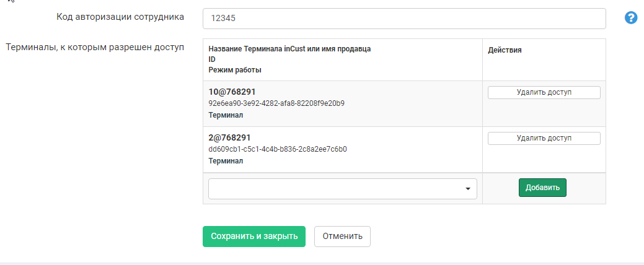644x265 pixels.
Task: Click the employee authorization code input field
Action: tap(404, 19)
